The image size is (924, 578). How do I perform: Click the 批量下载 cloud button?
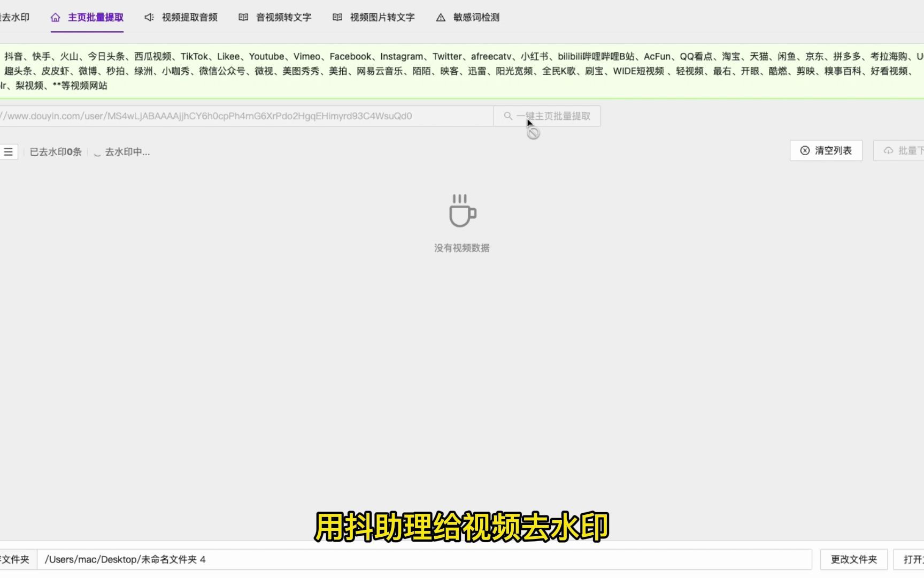point(899,151)
